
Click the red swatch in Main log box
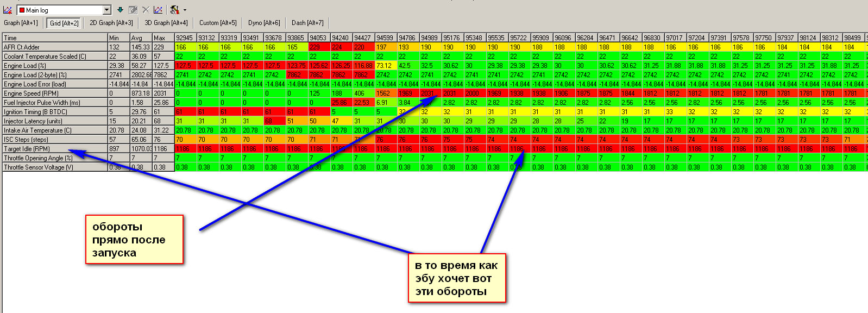click(22, 10)
